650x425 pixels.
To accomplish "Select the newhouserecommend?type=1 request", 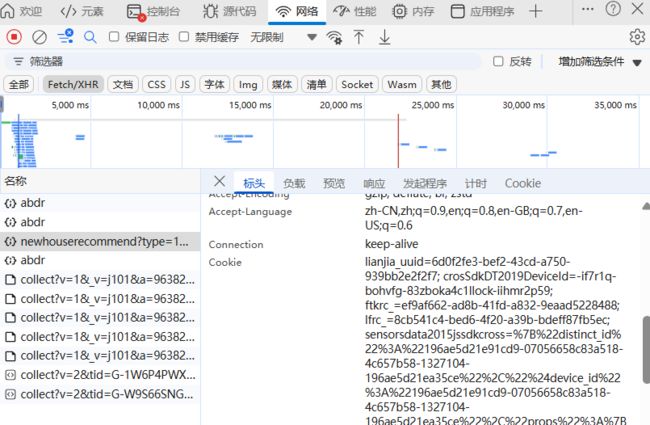I will (x=100, y=241).
